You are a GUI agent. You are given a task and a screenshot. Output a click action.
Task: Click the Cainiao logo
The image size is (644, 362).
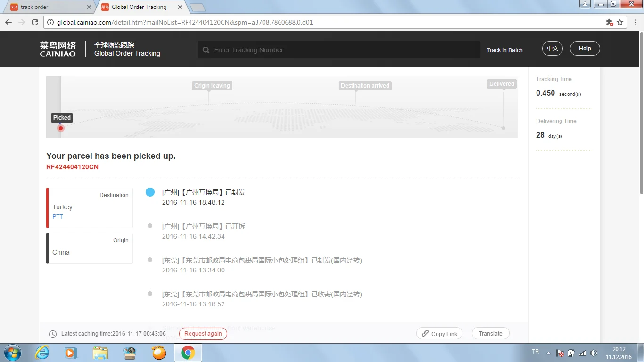(x=58, y=49)
